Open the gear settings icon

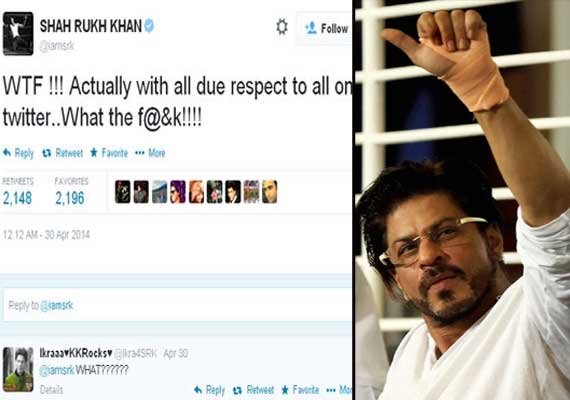282,27
